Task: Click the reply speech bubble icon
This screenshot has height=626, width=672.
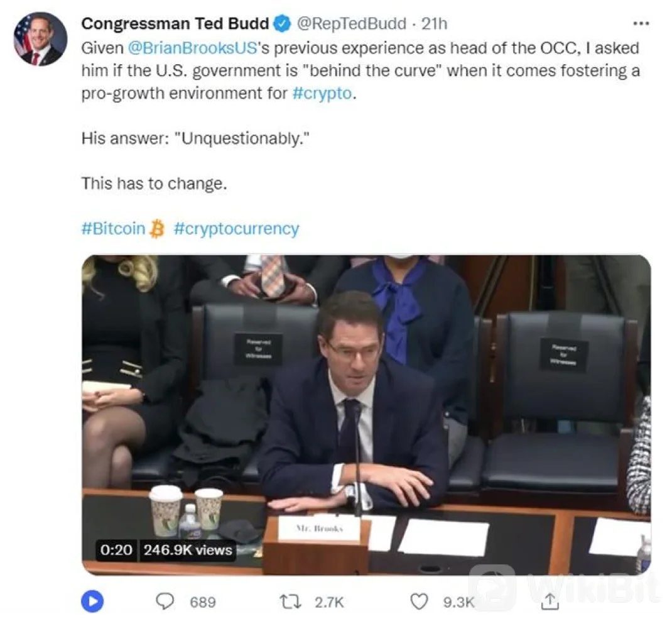Action: pyautogui.click(x=165, y=601)
